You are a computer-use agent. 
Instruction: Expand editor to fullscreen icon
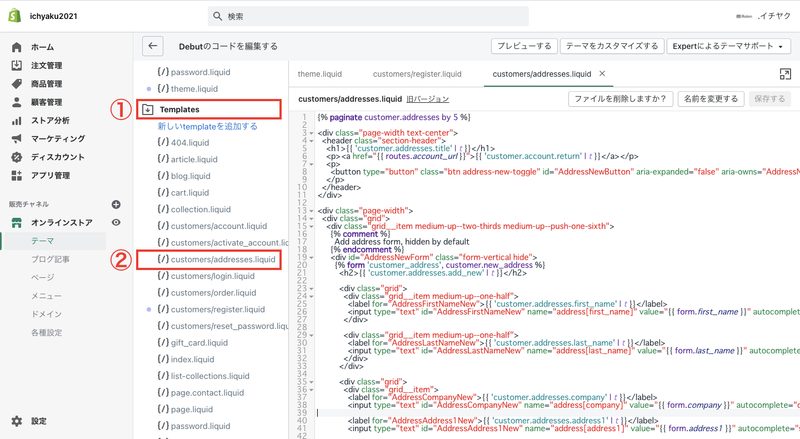(785, 74)
